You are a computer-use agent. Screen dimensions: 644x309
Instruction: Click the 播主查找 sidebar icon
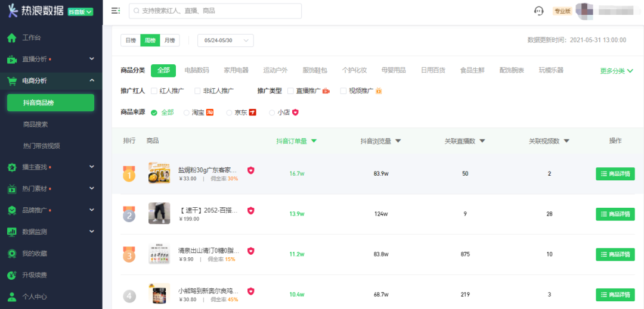point(12,168)
